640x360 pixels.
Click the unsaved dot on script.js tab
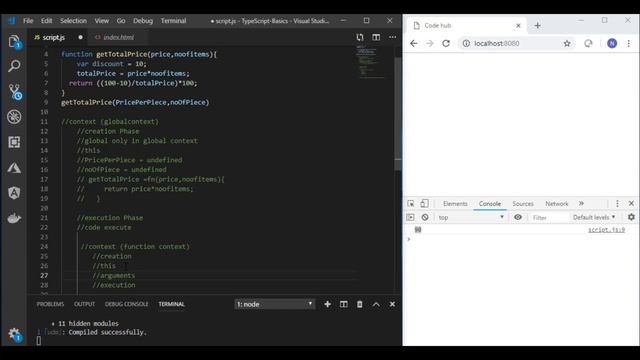80,37
